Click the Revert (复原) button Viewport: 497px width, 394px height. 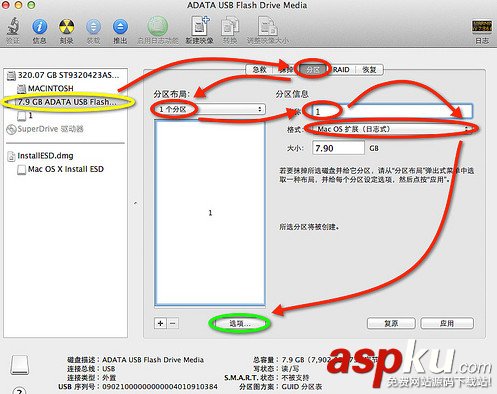[391, 323]
